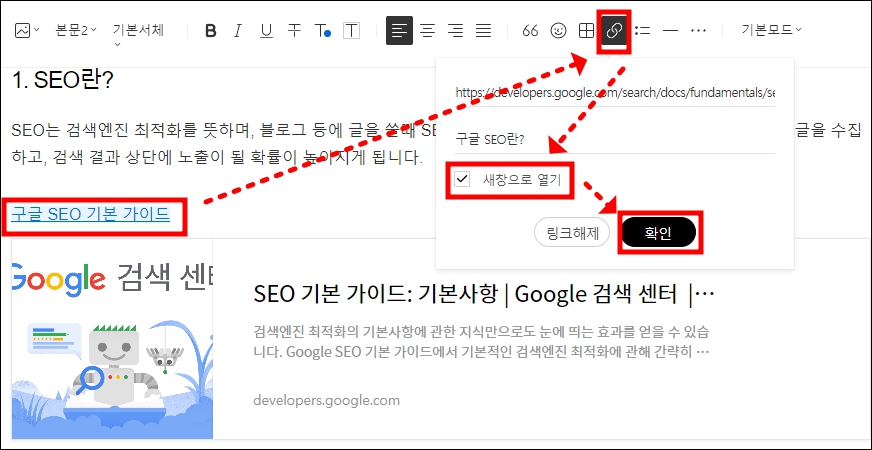Open the 기본모드 editor mode dropdown

(x=771, y=30)
